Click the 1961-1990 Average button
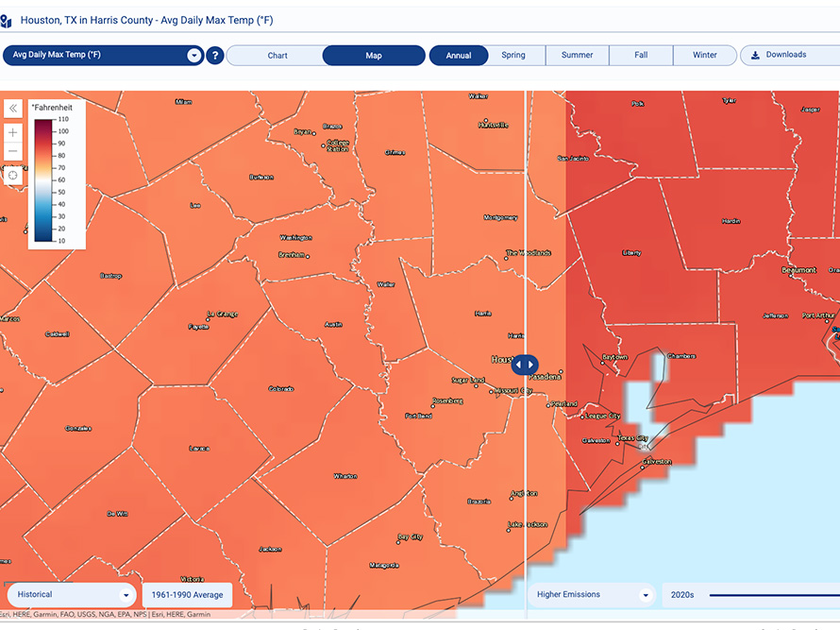This screenshot has width=840, height=630. coord(187,595)
